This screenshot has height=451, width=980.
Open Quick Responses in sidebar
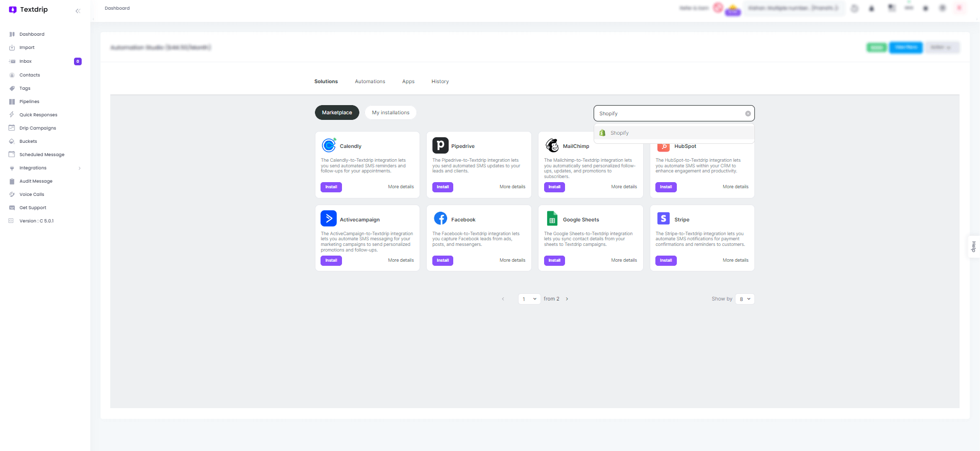[38, 115]
